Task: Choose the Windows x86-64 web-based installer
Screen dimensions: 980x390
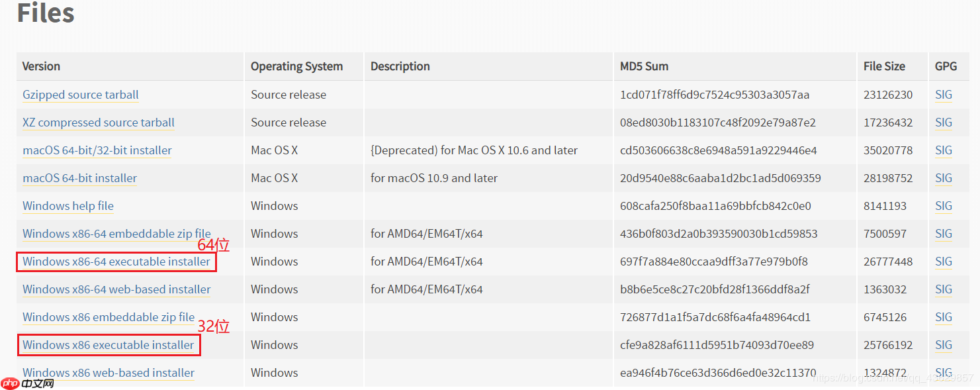Action: coord(116,289)
